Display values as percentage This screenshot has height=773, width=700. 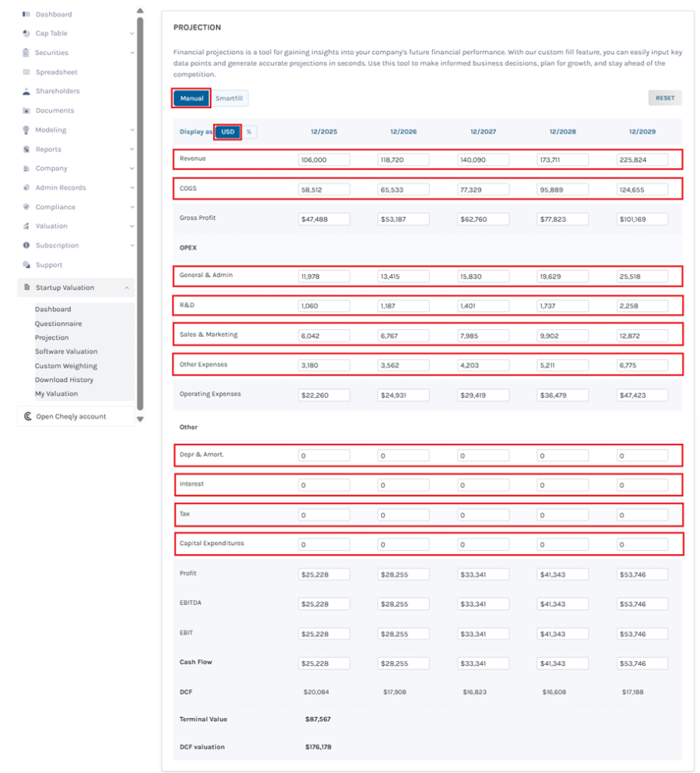pyautogui.click(x=248, y=131)
